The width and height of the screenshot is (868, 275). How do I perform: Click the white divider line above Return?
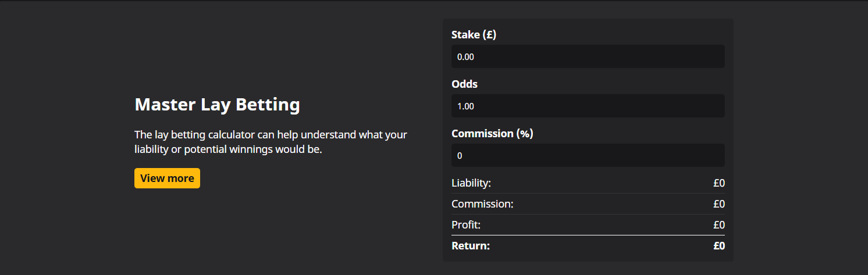(x=588, y=235)
